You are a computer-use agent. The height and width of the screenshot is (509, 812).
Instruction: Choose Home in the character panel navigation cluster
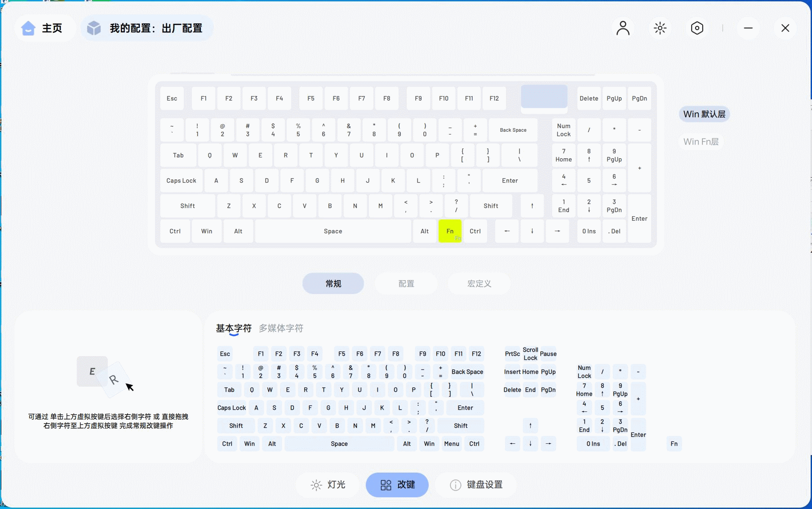click(x=530, y=372)
